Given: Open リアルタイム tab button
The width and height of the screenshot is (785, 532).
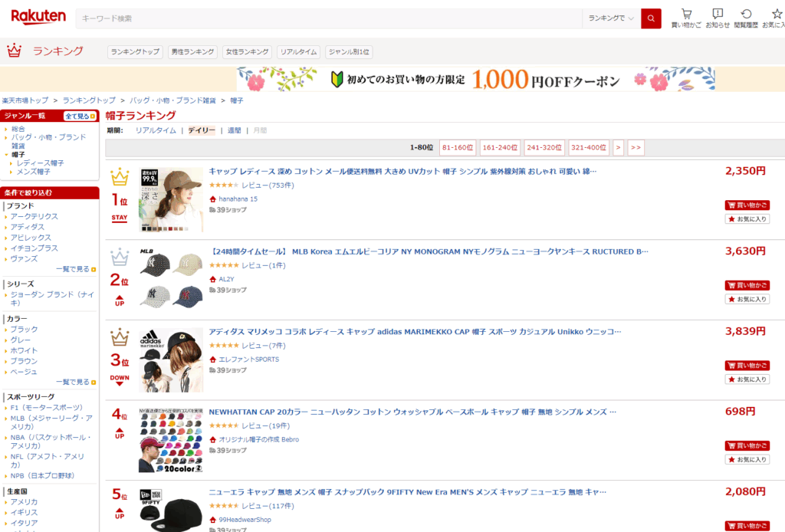Looking at the screenshot, I should point(298,51).
